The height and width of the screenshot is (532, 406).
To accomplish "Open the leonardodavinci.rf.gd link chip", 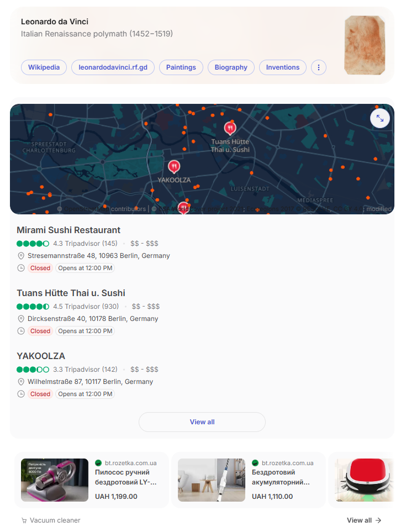I will [x=113, y=67].
